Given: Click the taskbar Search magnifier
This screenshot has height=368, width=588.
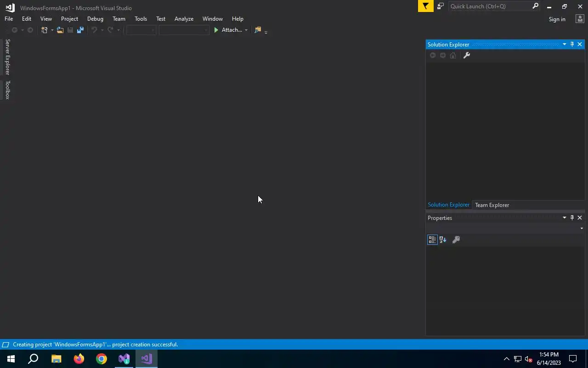Looking at the screenshot, I should tap(33, 359).
